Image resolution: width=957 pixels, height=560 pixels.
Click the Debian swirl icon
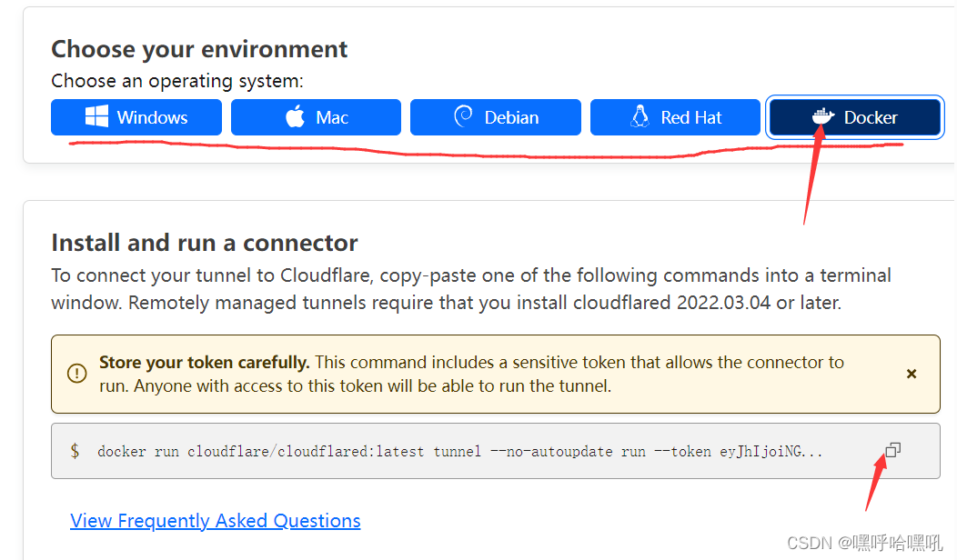463,117
